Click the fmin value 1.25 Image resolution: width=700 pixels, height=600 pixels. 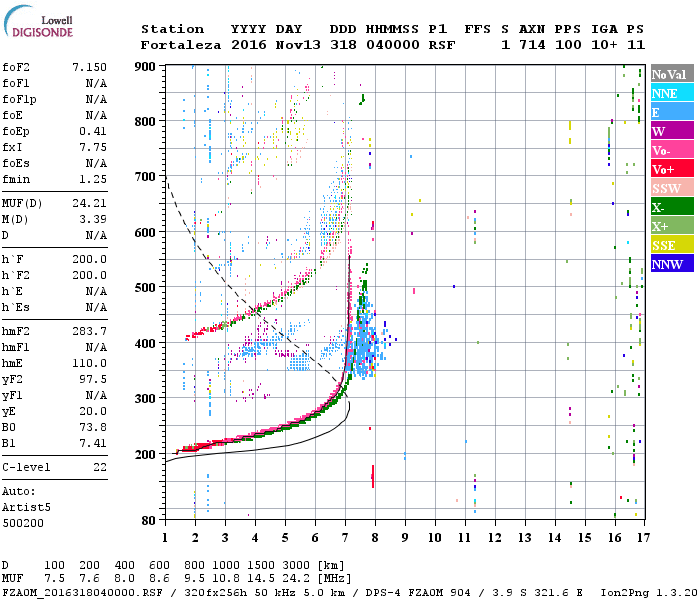pyautogui.click(x=93, y=179)
